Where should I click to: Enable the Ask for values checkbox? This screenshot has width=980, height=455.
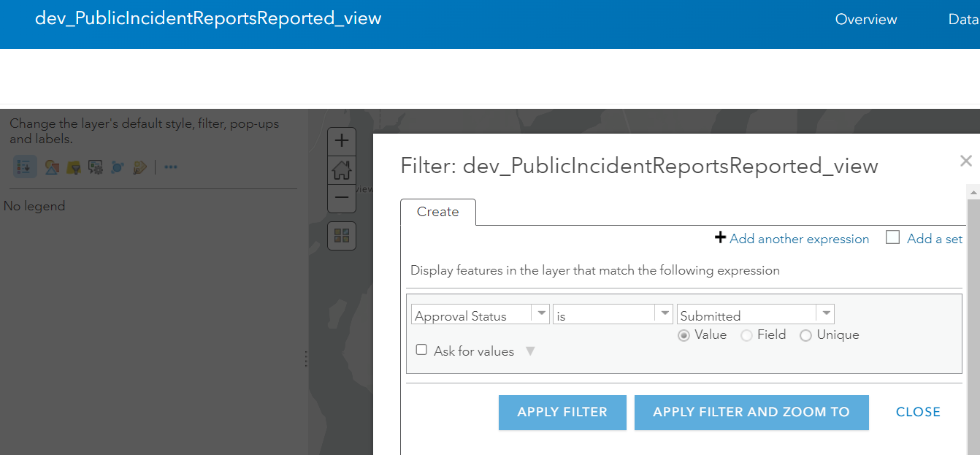click(x=421, y=350)
